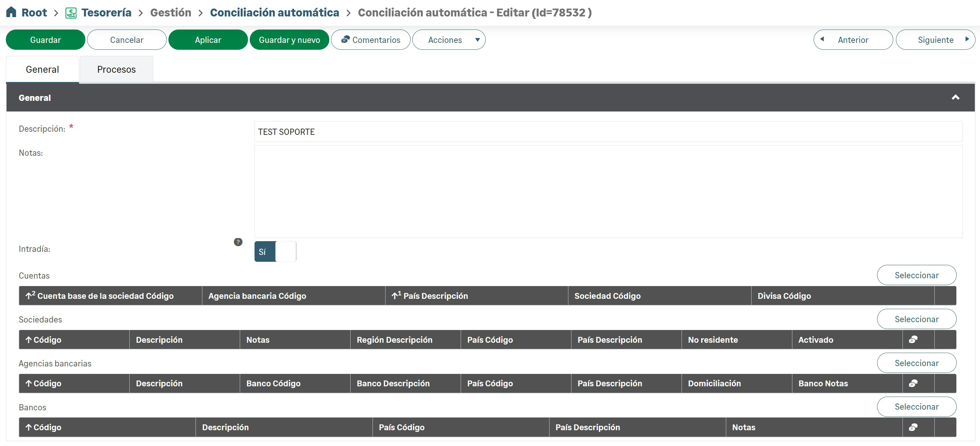Screen dimensions: 980x446
Task: Open the Acciones dropdown menu
Action: (x=449, y=40)
